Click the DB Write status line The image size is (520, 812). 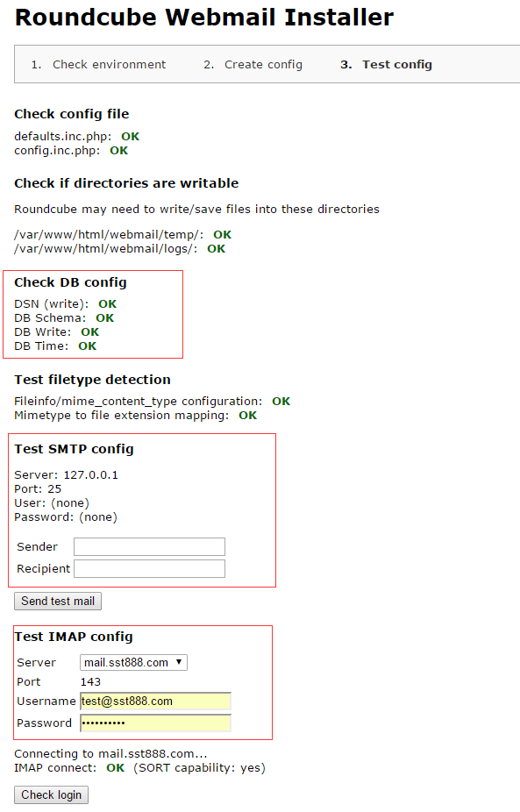pyautogui.click(x=56, y=332)
